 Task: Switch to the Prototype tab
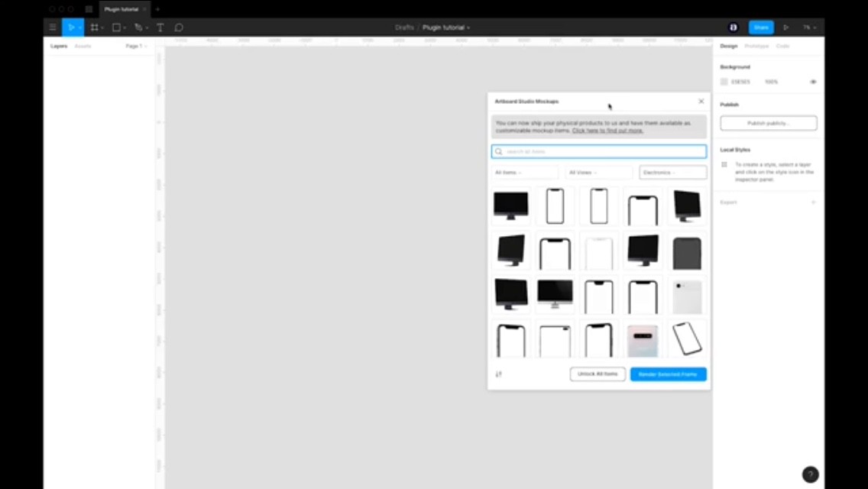click(755, 46)
